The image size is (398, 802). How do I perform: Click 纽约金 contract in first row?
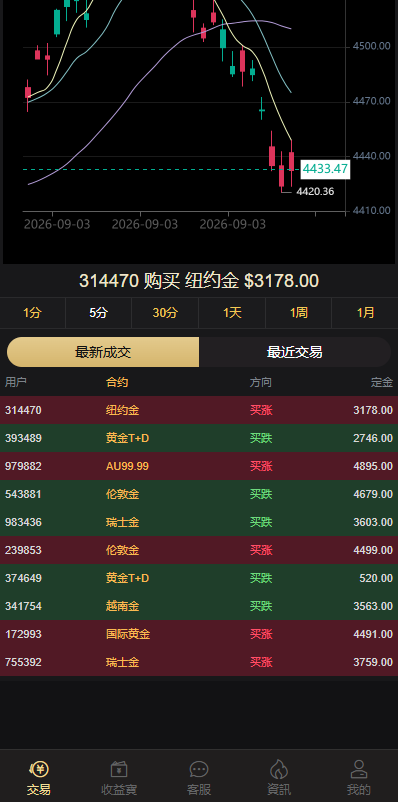[122, 410]
